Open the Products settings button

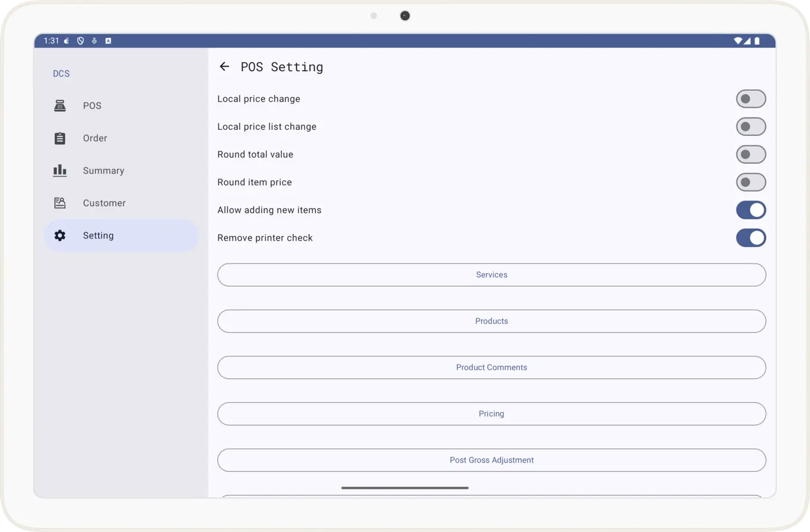click(491, 321)
